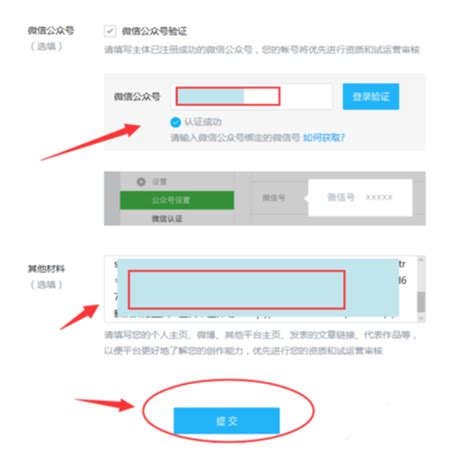Toggle the 微信公众号验证 checkbox
Screen dimensions: 474x461
click(110, 31)
